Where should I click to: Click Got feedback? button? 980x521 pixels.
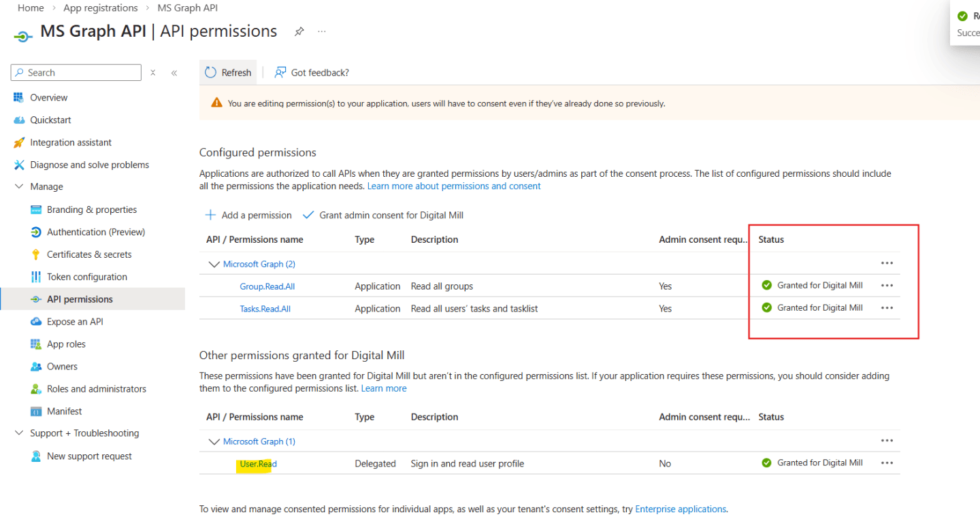pos(312,73)
